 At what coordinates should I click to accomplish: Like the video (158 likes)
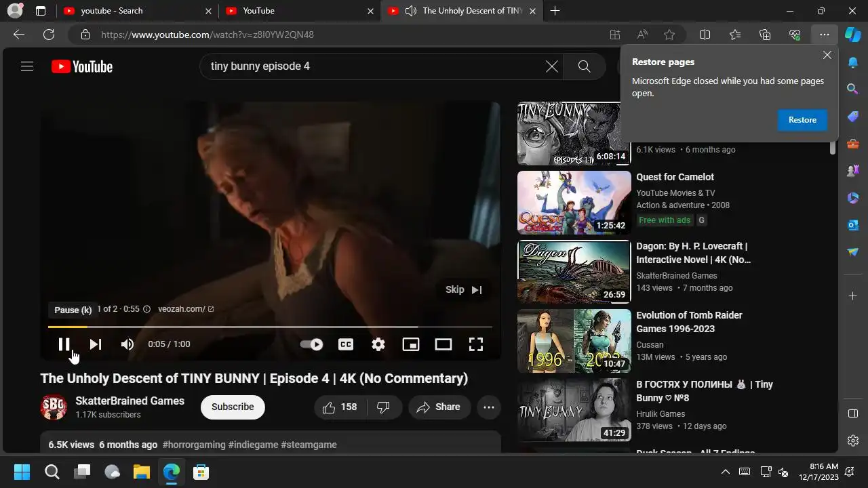pos(341,407)
